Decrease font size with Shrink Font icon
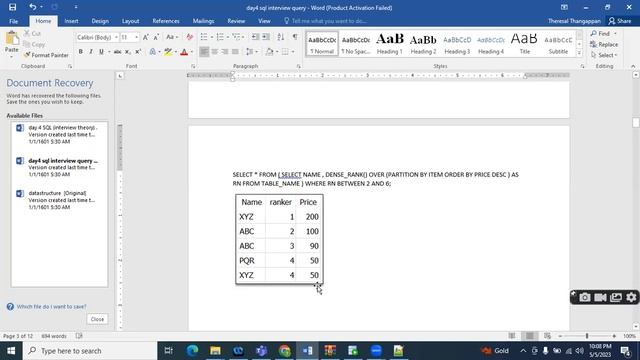640x360 pixels. [x=156, y=37]
